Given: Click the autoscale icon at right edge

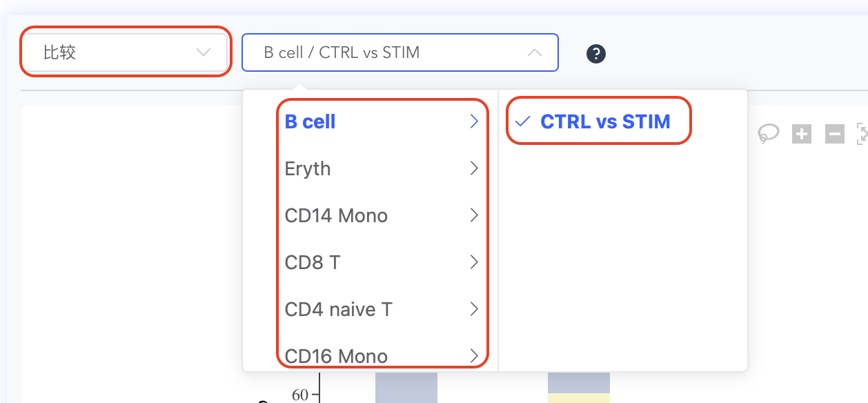Looking at the screenshot, I should pos(862,134).
